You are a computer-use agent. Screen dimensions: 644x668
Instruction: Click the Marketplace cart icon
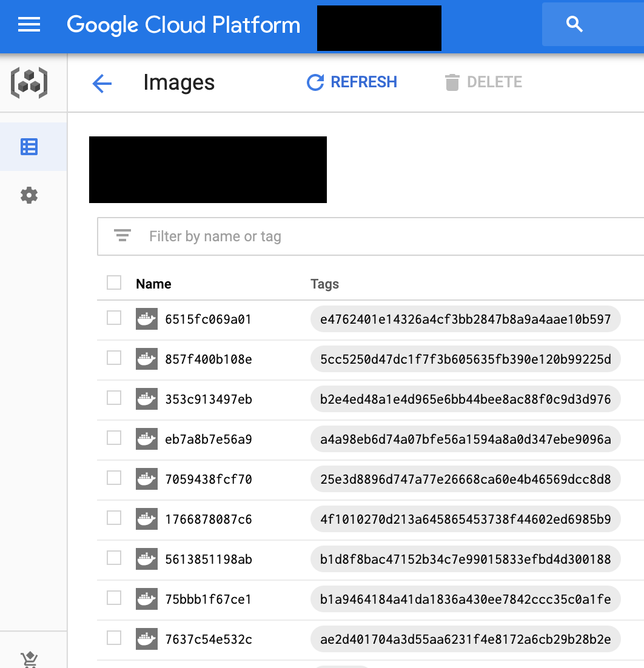(x=29, y=660)
